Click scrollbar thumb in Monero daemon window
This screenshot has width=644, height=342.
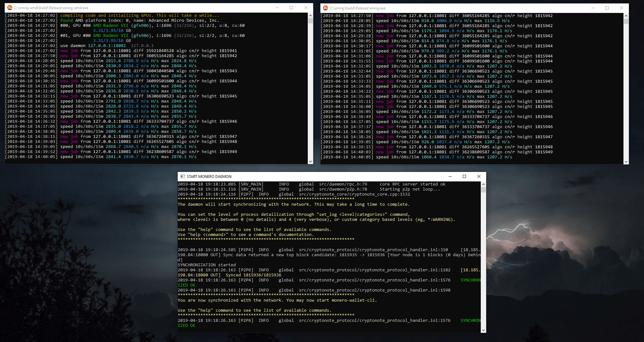pos(483,190)
